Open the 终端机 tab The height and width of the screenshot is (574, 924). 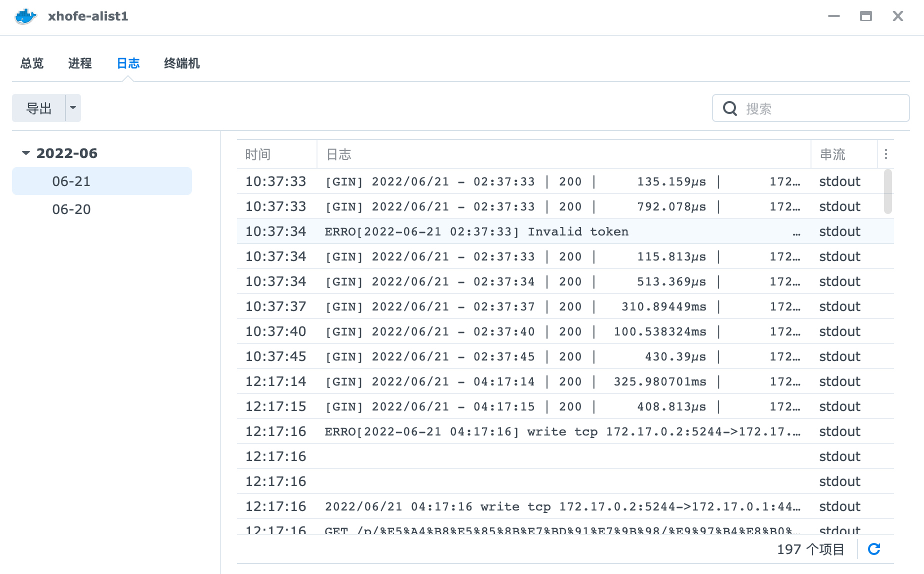pyautogui.click(x=182, y=63)
